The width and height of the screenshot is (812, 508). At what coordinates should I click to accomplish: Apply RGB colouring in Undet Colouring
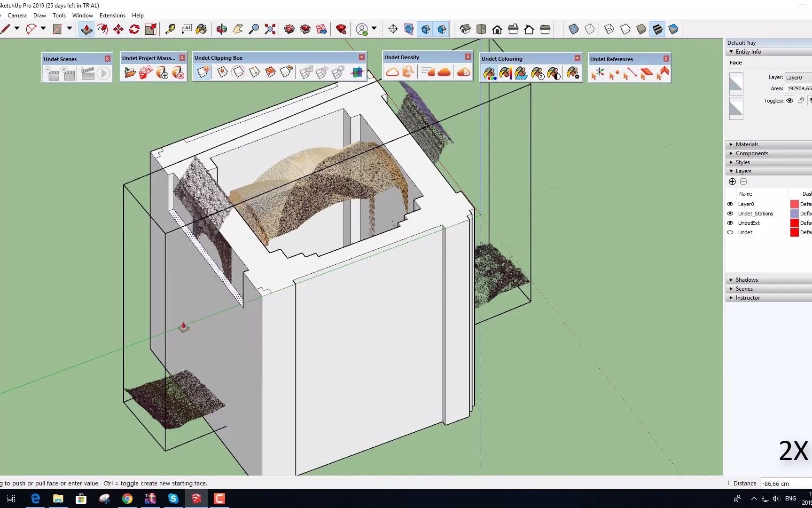tap(489, 73)
